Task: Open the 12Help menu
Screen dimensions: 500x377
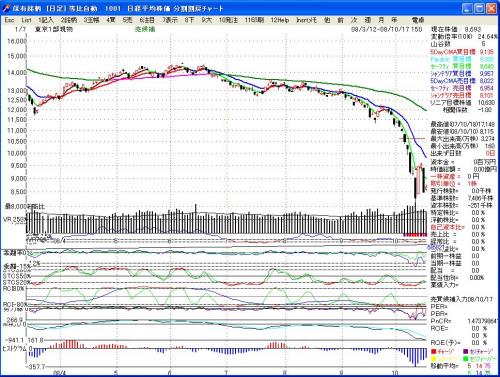Action: [x=280, y=20]
